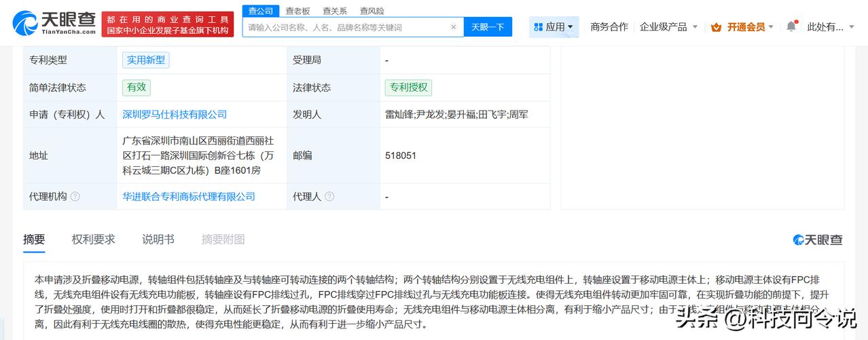
Task: Expand the 应用 dropdown
Action: pyautogui.click(x=554, y=27)
